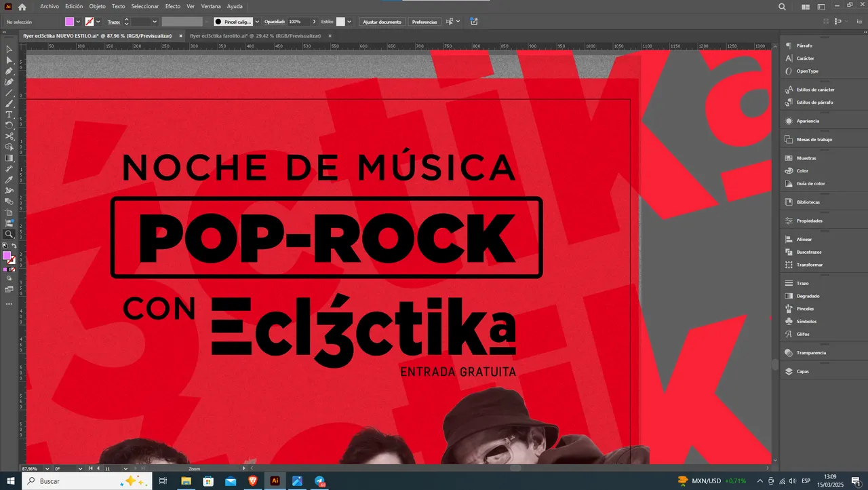Open the Archivo menu
The height and width of the screenshot is (490, 868).
click(50, 6)
